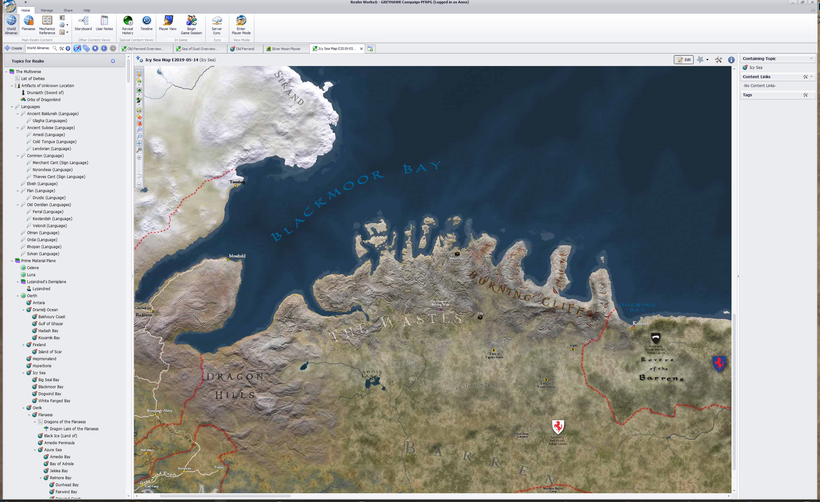Click the Reveal History button
Viewport: 820px width, 502px height.
point(128,25)
